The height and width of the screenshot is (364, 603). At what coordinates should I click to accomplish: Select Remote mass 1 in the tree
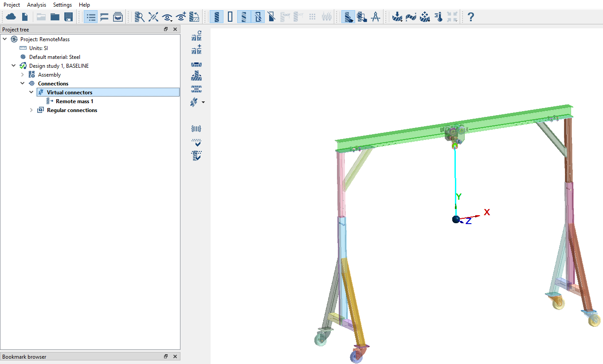click(x=74, y=101)
